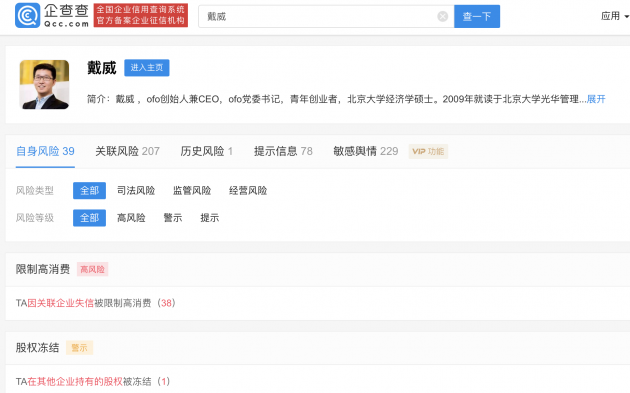Click the 查一下 search button
This screenshot has width=630, height=393.
click(477, 16)
